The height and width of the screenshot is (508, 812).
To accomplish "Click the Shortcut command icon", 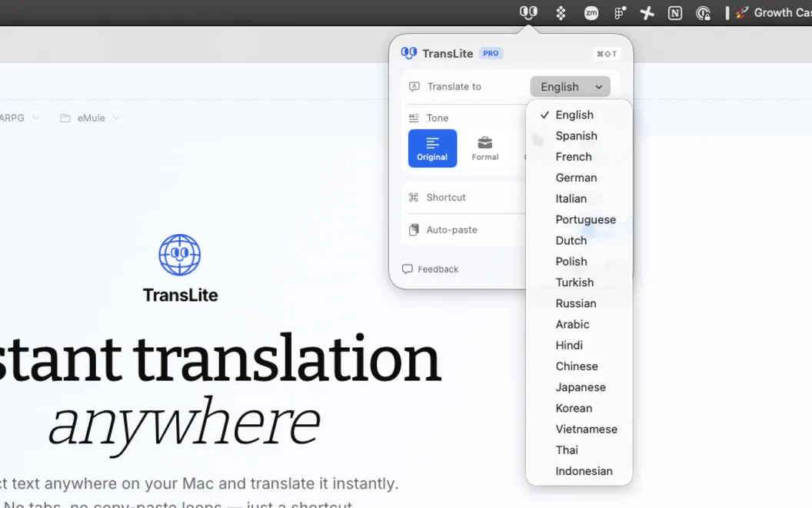I will (x=413, y=198).
